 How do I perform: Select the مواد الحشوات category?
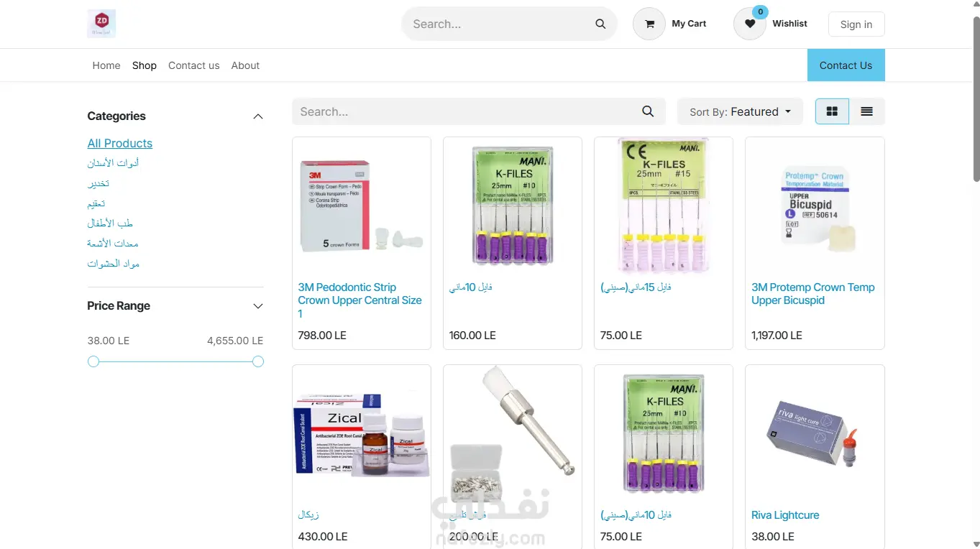point(114,264)
